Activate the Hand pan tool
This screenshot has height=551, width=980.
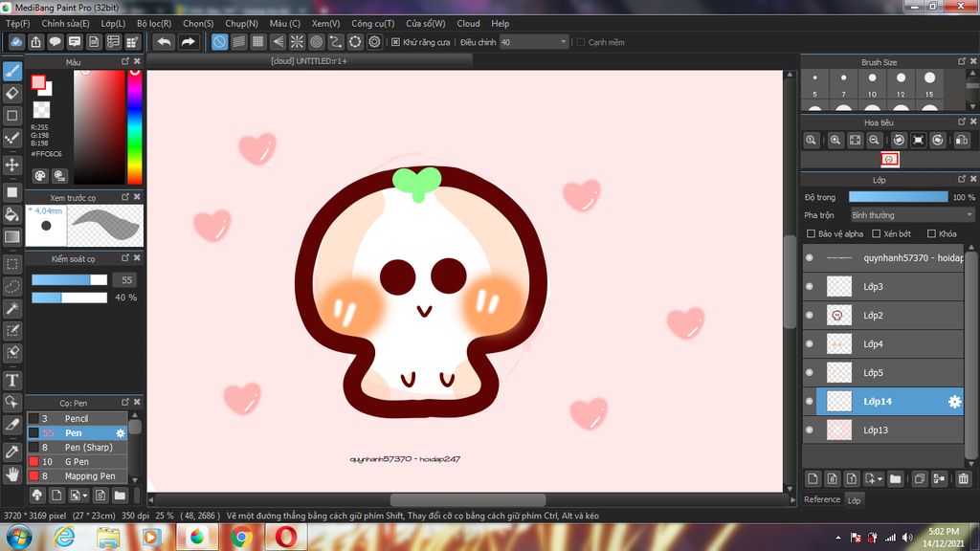tap(12, 474)
